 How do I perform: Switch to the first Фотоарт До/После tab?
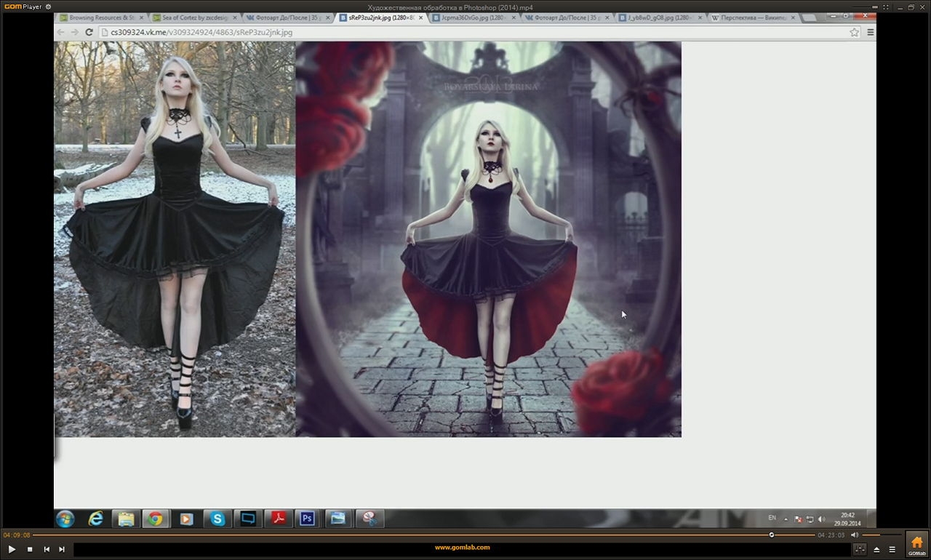tap(287, 17)
